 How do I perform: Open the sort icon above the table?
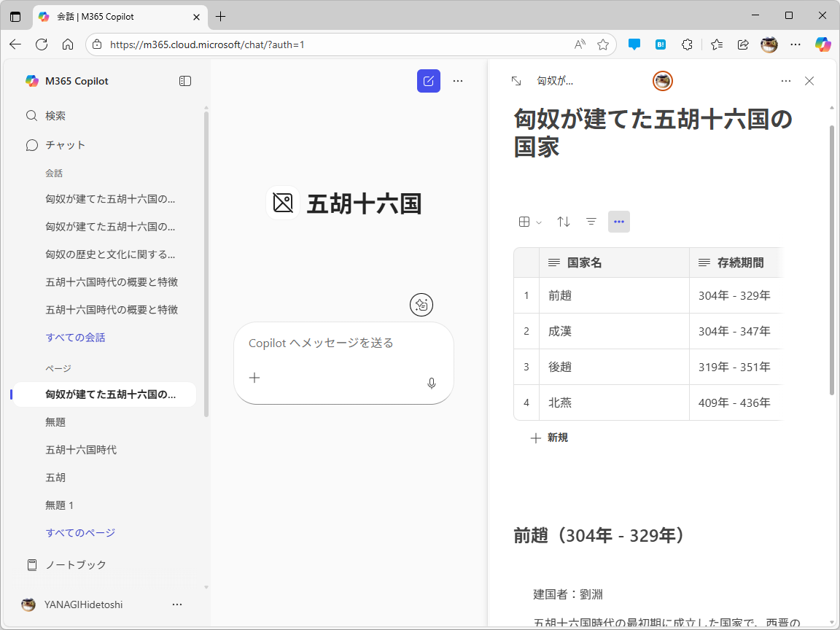click(563, 222)
